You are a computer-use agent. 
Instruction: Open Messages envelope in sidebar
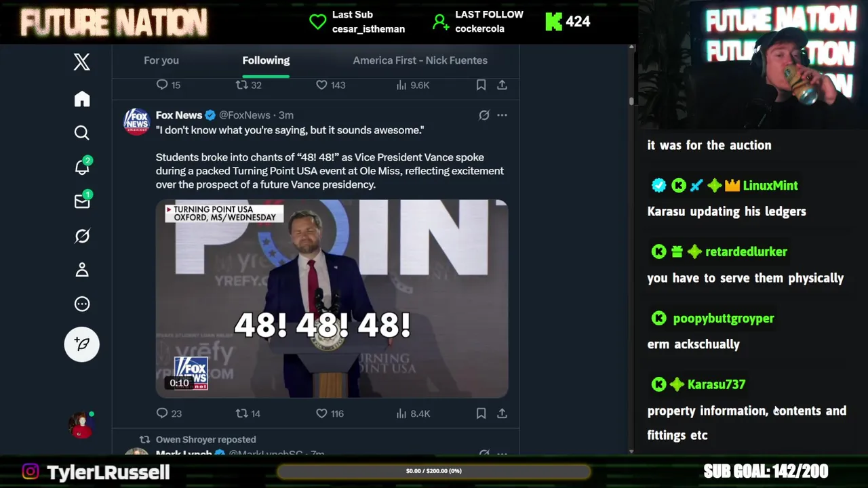click(x=83, y=201)
